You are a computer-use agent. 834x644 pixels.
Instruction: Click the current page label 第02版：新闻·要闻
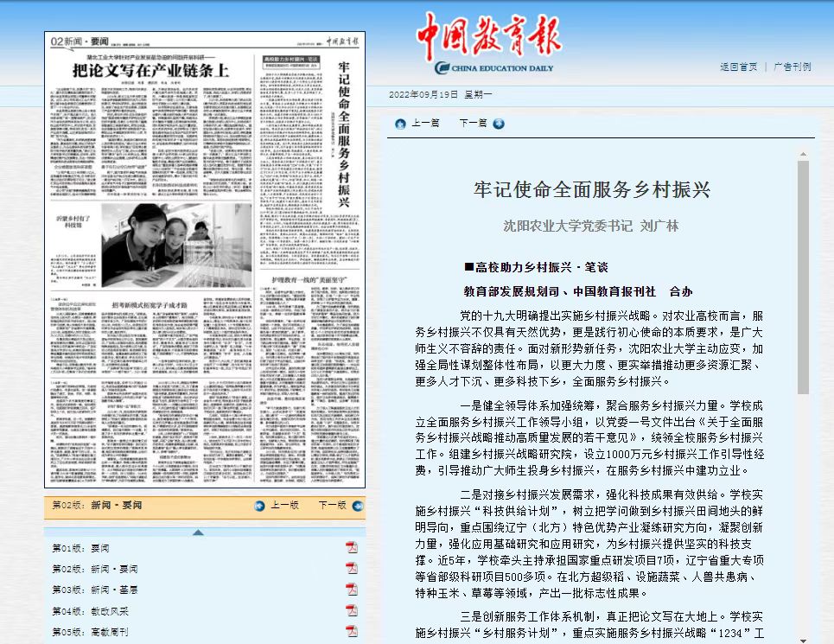[x=97, y=505]
